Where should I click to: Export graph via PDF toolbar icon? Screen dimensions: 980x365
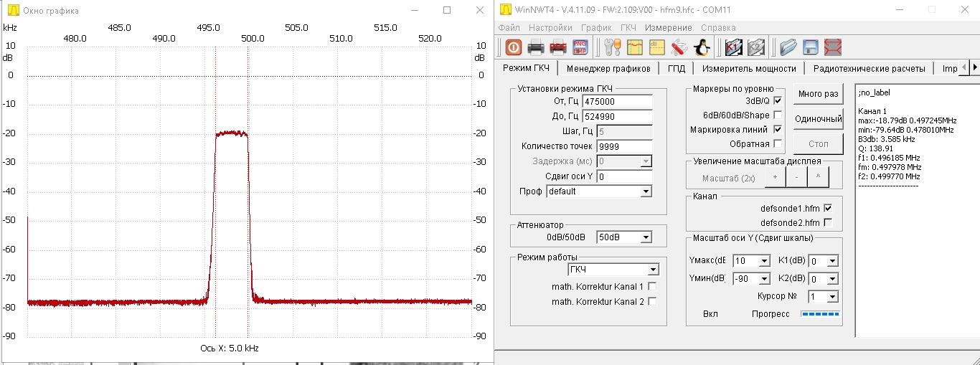click(x=558, y=47)
